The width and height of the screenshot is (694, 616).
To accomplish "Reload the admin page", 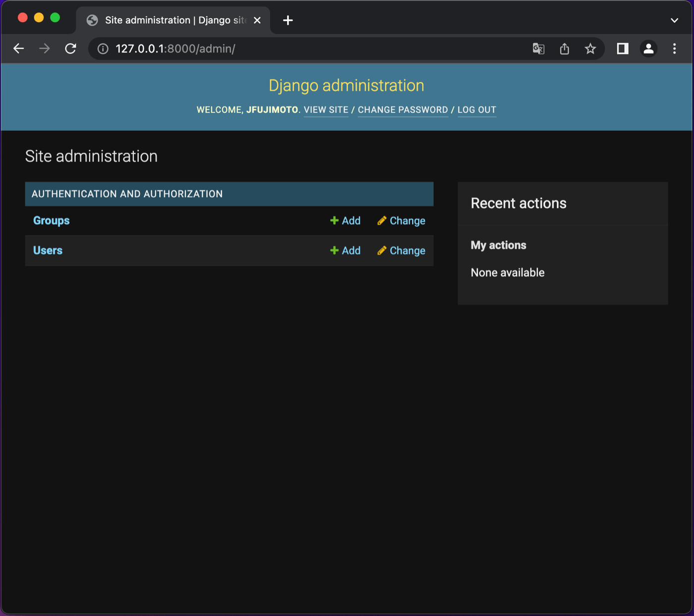I will (x=70, y=49).
